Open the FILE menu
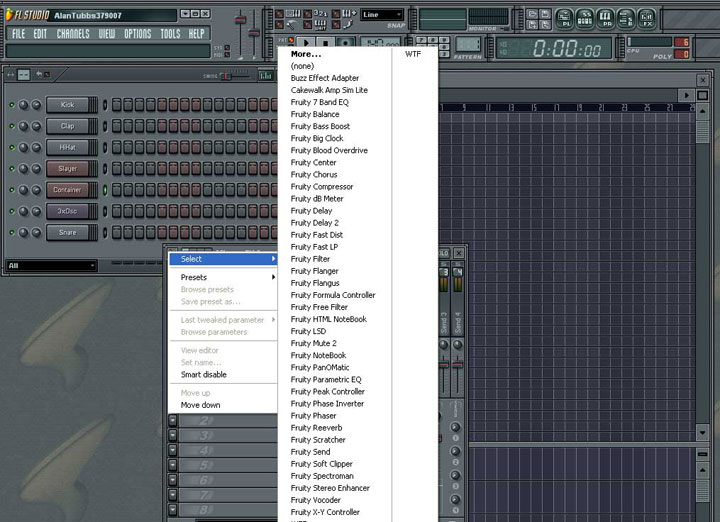 [19, 34]
